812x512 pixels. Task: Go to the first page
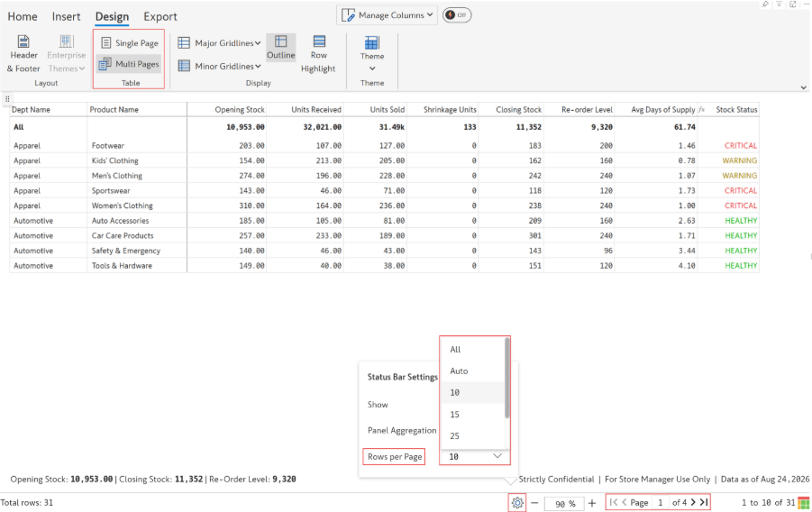coord(613,502)
